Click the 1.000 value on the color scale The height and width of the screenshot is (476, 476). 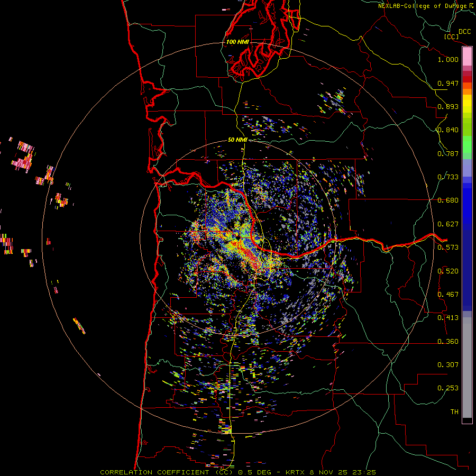pyautogui.click(x=448, y=59)
